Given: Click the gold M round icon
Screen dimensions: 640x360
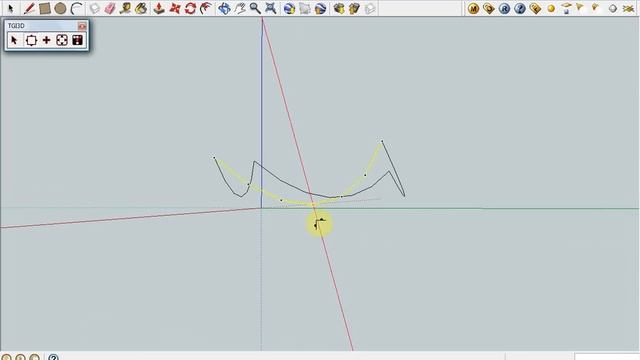Looking at the screenshot, I should pos(473,8).
